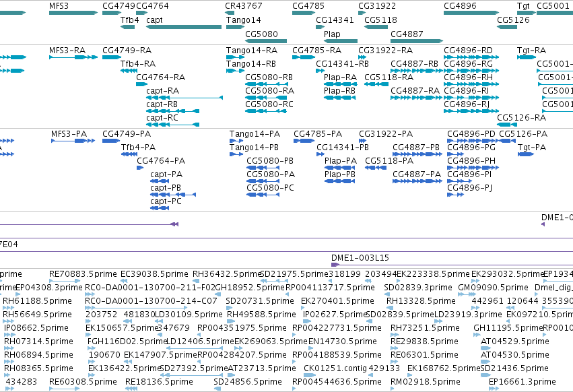Open the RH08365.5prime EST label
The width and height of the screenshot is (573, 392).
39,368
